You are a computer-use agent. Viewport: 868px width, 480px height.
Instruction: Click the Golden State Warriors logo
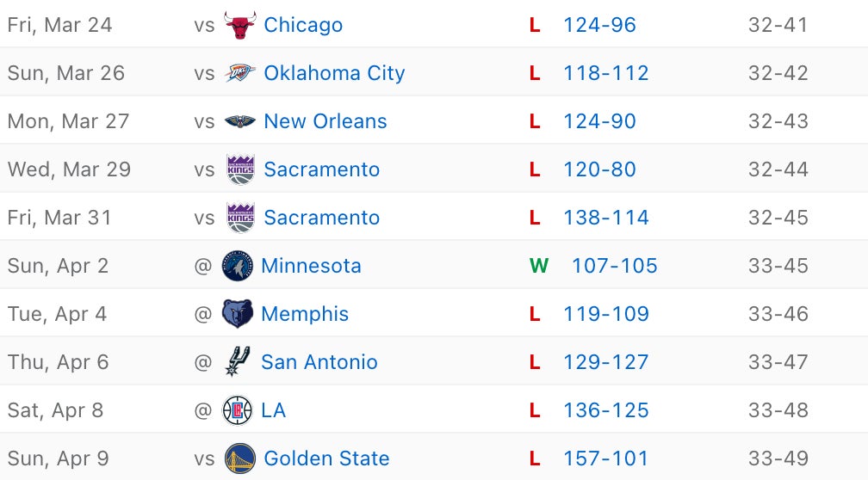click(x=240, y=458)
